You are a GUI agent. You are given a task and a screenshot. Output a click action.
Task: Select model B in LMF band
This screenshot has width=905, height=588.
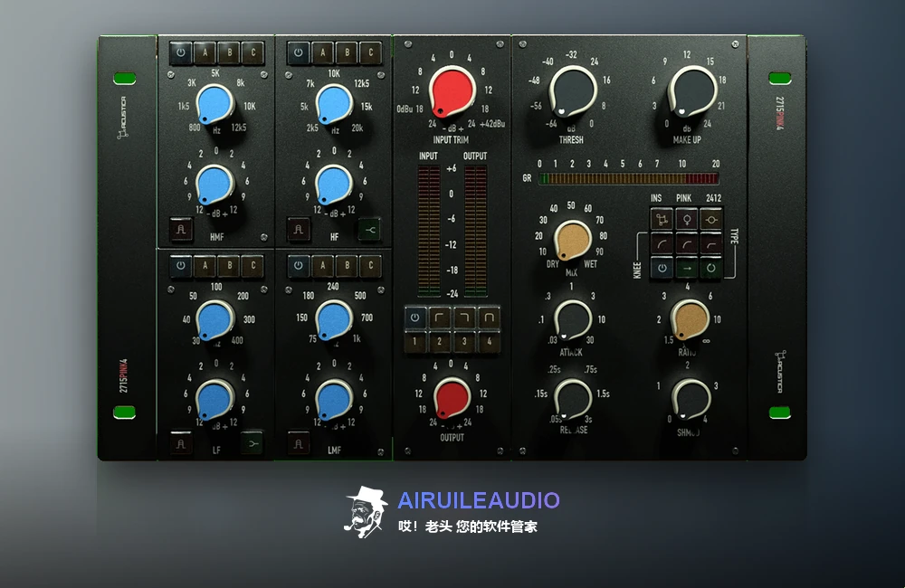click(x=347, y=266)
